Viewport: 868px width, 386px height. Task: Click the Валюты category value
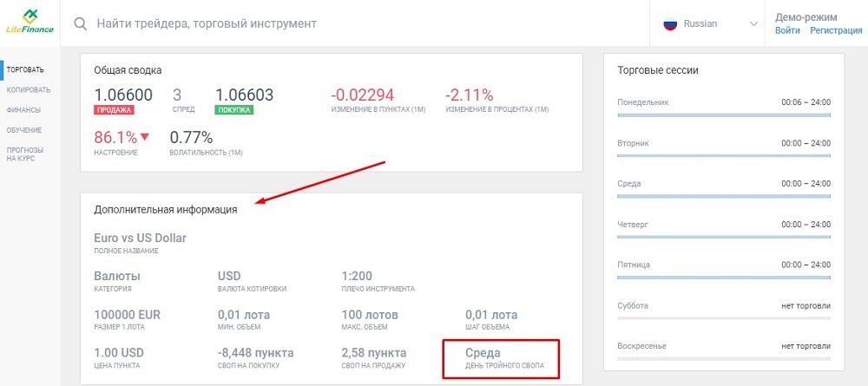point(117,275)
